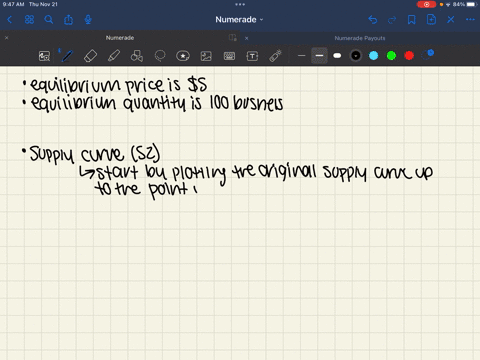Select the Pen tool
This screenshot has width=480, height=360.
coord(67,56)
